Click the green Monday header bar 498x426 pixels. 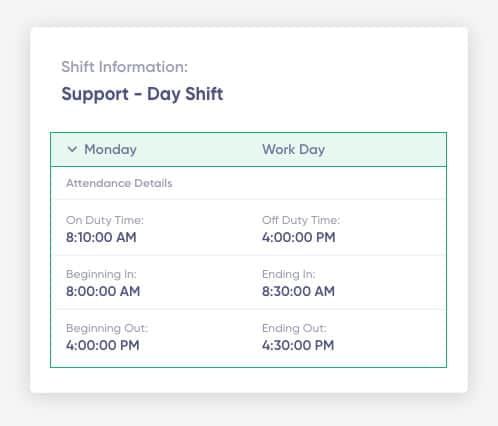[248, 149]
